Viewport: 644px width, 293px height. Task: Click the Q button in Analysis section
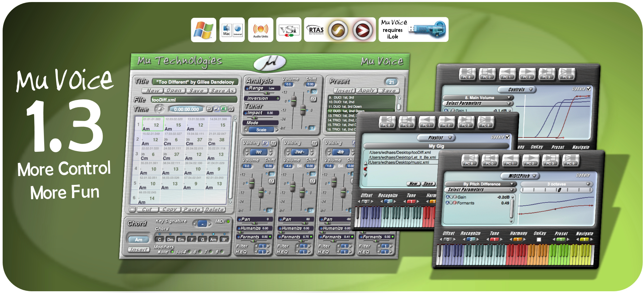tap(313, 99)
